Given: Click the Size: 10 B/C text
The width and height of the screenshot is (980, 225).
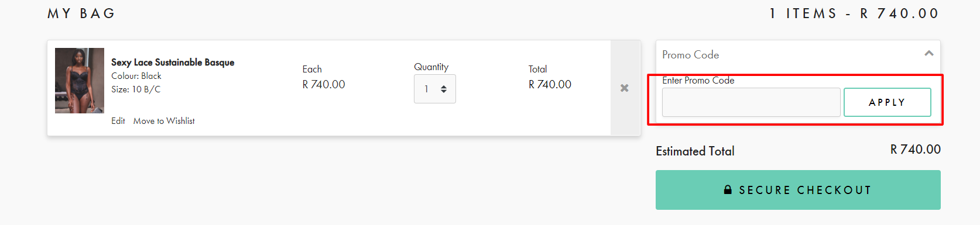Looking at the screenshot, I should pyautogui.click(x=136, y=89).
